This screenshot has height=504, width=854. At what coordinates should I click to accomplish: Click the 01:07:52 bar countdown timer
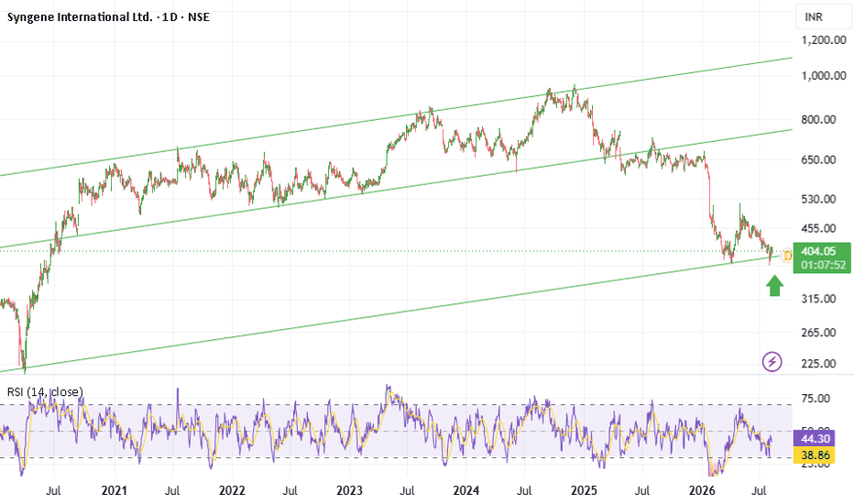(823, 266)
